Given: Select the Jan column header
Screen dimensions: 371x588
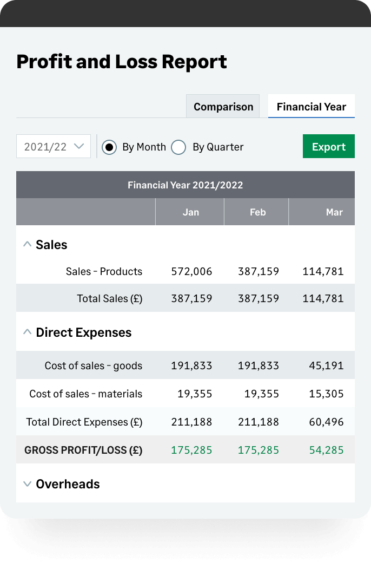Looking at the screenshot, I should tap(190, 212).
